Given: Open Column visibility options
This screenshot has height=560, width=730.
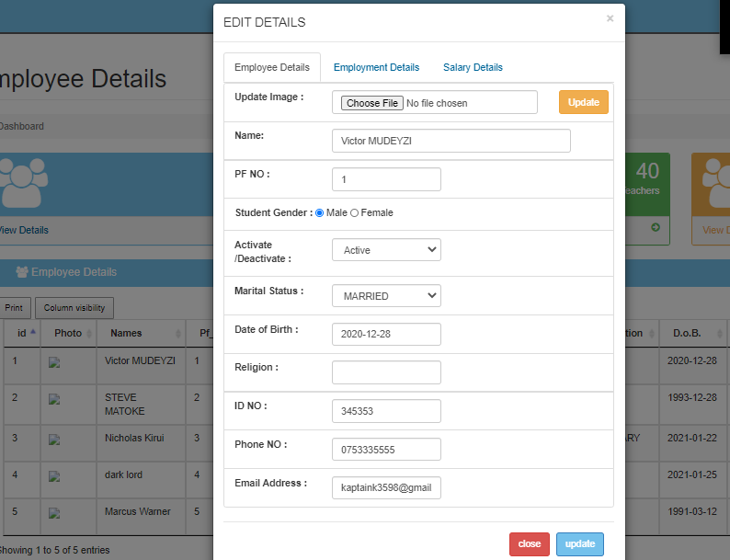Looking at the screenshot, I should click(74, 308).
